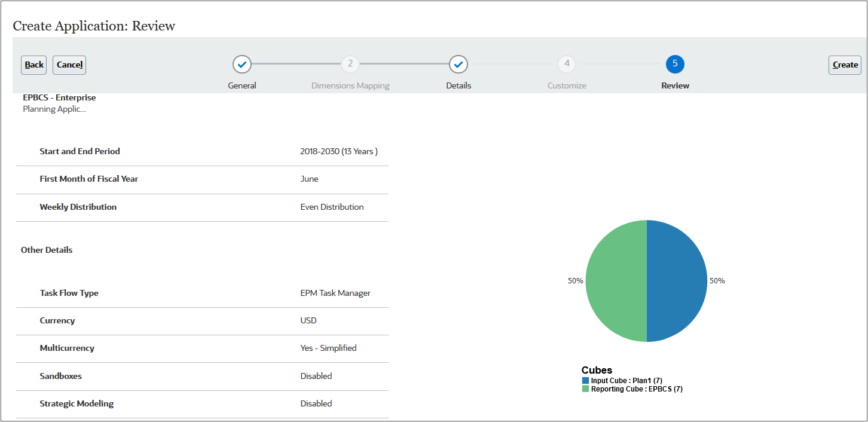Click the EPBCS - Enterprise application name
This screenshot has height=422, width=868.
point(59,97)
